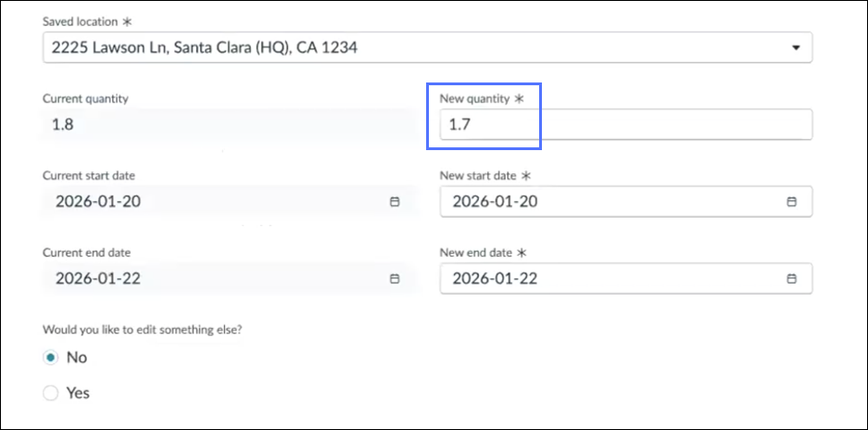The image size is (868, 430).
Task: Open calendar icon in Current end date
Action: coord(395,278)
